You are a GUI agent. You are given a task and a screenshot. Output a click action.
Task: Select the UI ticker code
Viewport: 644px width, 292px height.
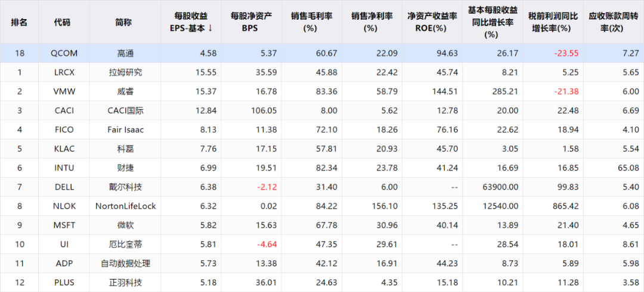(x=64, y=245)
